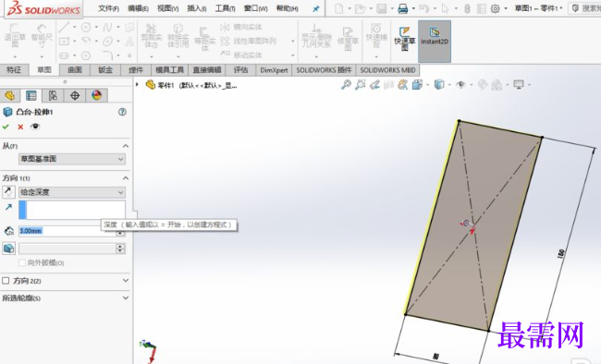Enable the 方向 2 checkbox
Screen dimensions: 601x364
[x=6, y=281]
